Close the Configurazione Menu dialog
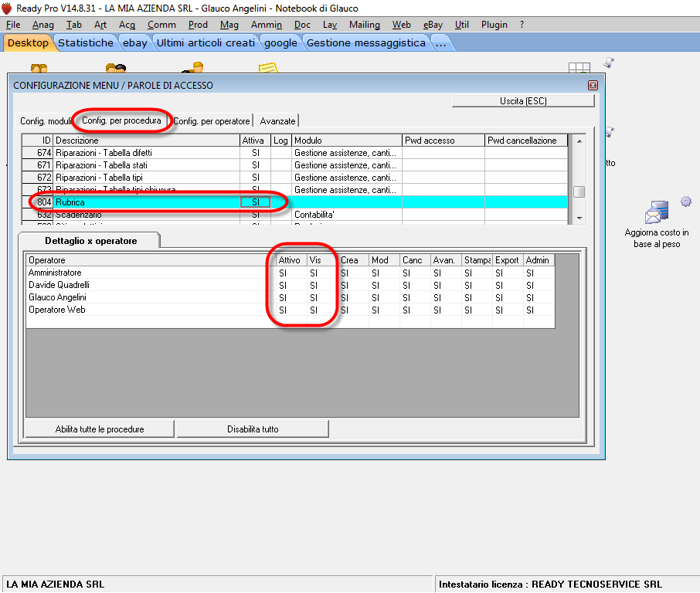This screenshot has height=593, width=700. [x=593, y=85]
